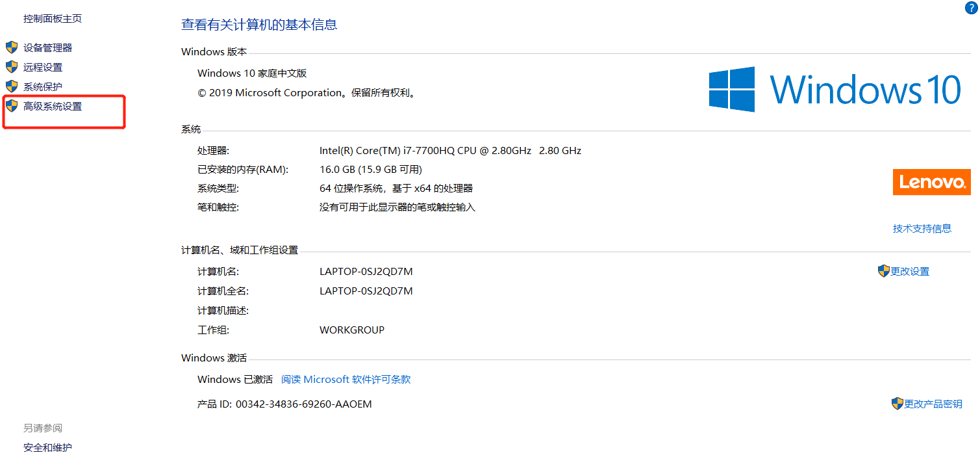Open 高级系统设置 link

(53, 106)
